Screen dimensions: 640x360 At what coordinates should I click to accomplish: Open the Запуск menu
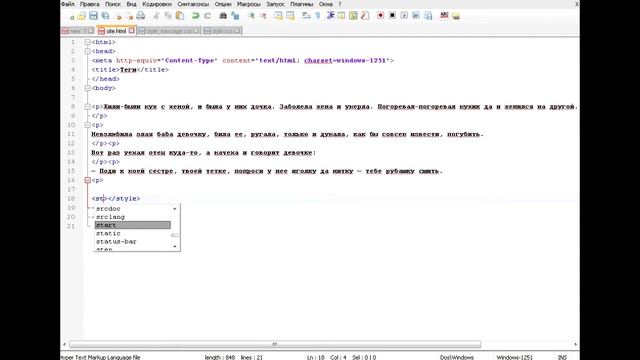pyautogui.click(x=275, y=4)
